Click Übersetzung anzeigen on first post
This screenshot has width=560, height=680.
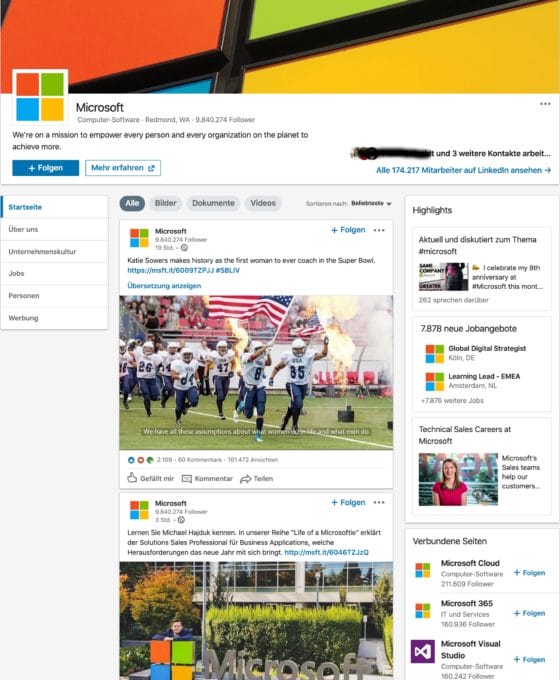[x=164, y=286]
